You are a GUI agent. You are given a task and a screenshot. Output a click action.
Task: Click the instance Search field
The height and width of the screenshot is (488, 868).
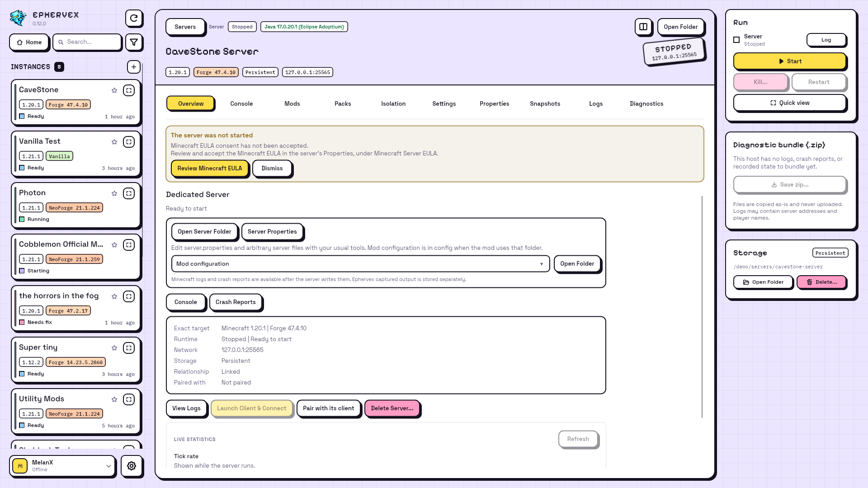tap(87, 42)
